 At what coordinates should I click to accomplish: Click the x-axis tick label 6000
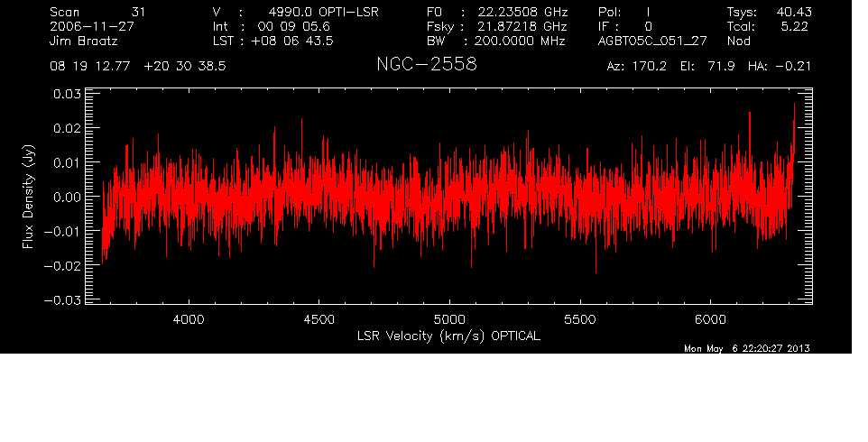coord(710,319)
